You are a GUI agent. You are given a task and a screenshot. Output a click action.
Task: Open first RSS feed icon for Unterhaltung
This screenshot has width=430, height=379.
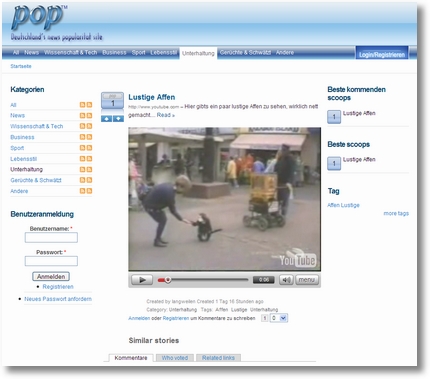82,169
